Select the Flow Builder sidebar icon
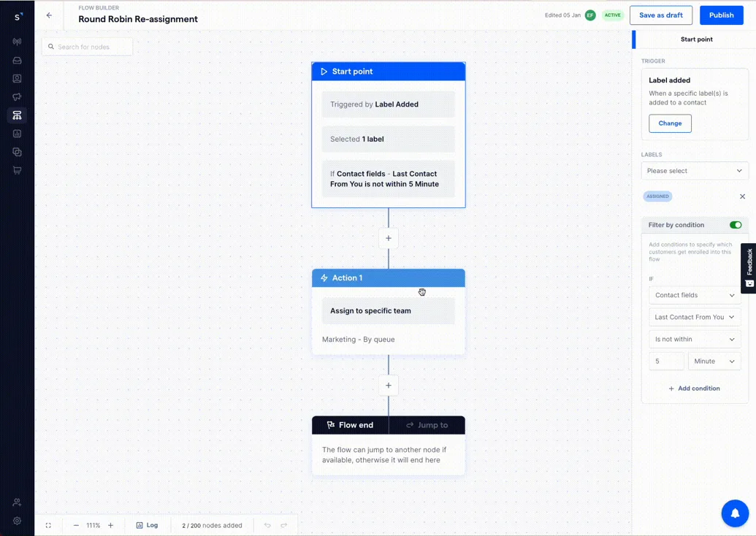This screenshot has width=756, height=536. [x=17, y=115]
